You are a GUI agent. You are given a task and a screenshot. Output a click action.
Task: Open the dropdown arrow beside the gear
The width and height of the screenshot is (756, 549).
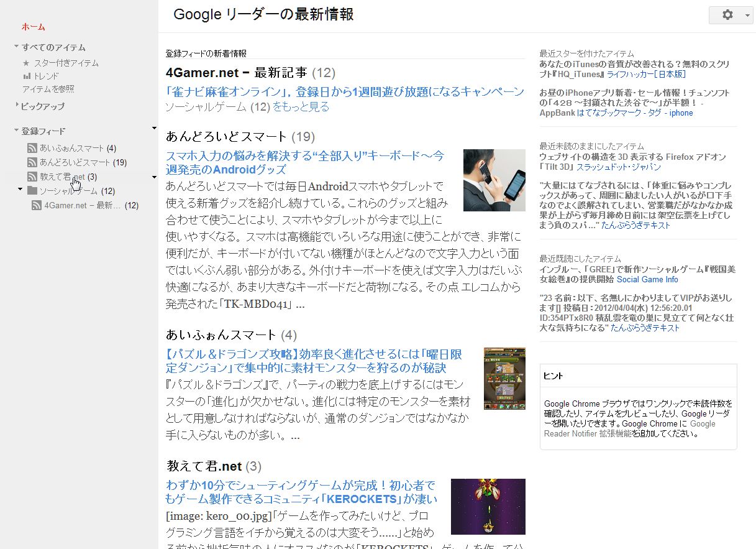point(747,16)
